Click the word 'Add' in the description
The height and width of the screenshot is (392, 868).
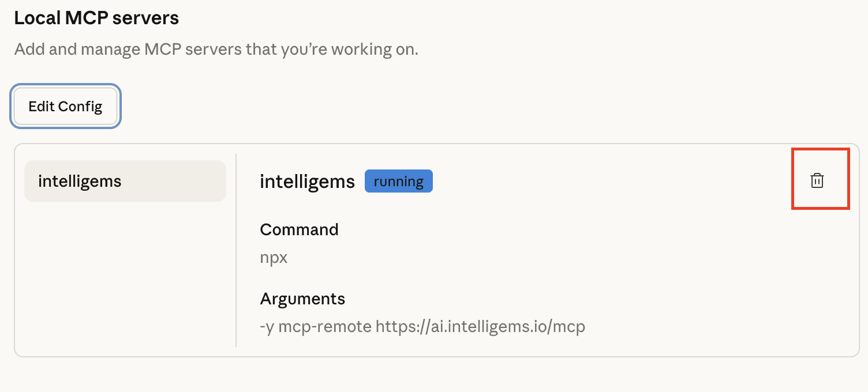point(29,49)
